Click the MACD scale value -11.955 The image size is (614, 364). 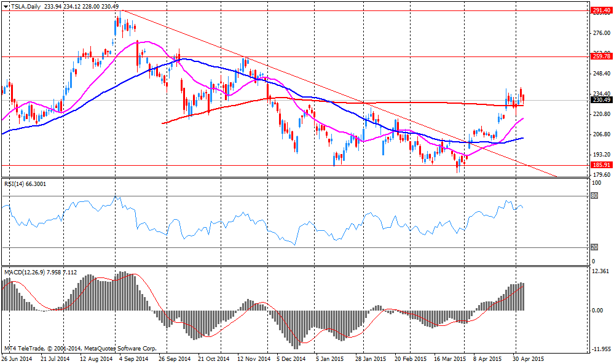point(602,349)
